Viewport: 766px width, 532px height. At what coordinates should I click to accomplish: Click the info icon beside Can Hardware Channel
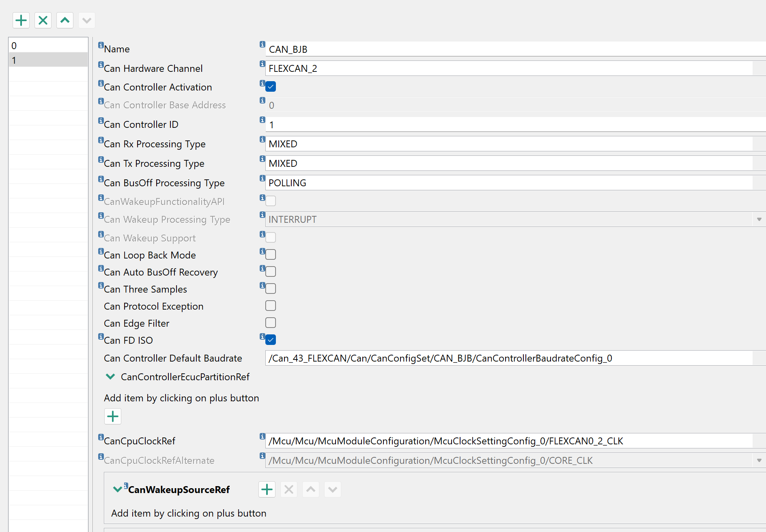(x=101, y=63)
